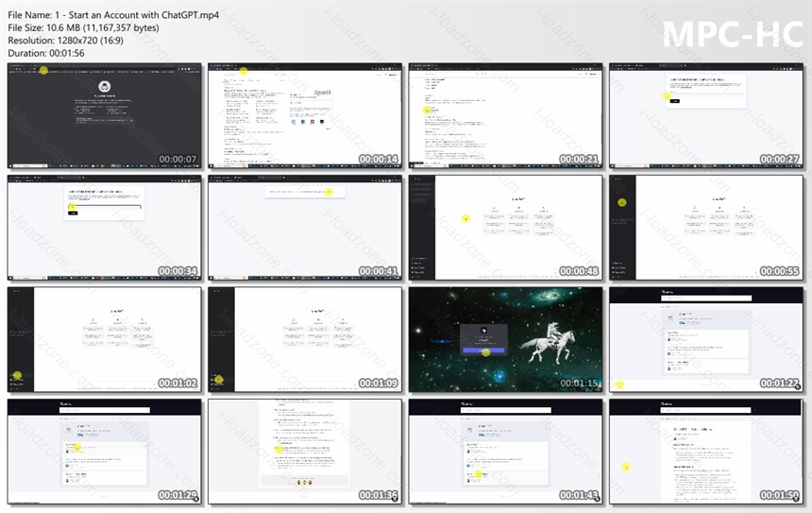
Task: Select the space horse frame at 00:01:15
Action: 505,339
